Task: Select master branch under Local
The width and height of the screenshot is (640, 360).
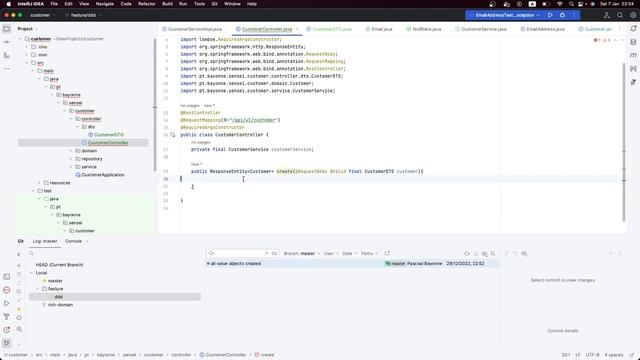Action: pos(55,281)
